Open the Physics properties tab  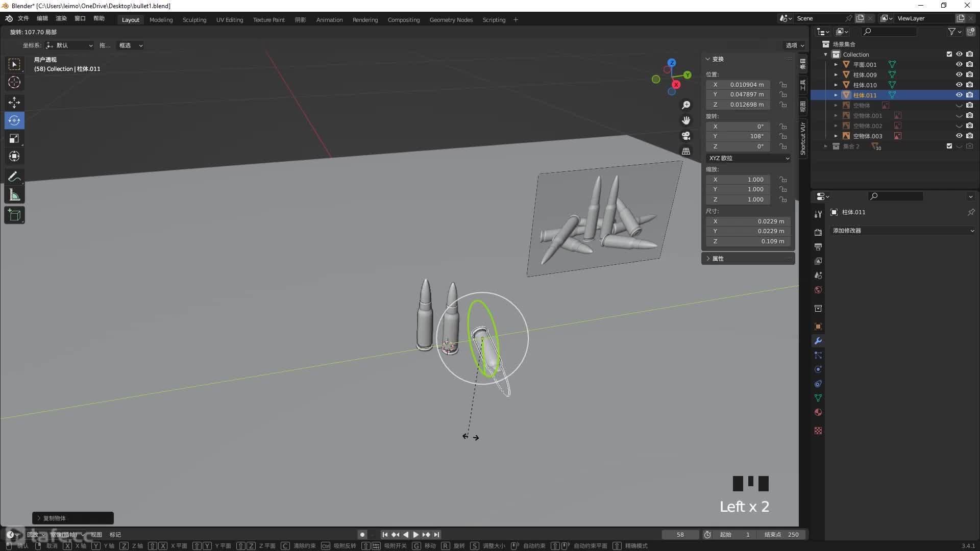(x=818, y=369)
